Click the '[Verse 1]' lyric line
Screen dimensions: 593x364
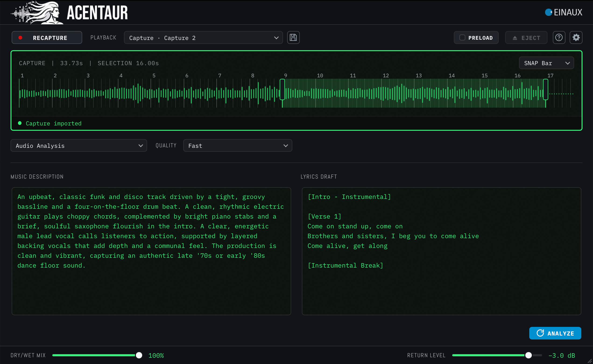[x=324, y=216]
